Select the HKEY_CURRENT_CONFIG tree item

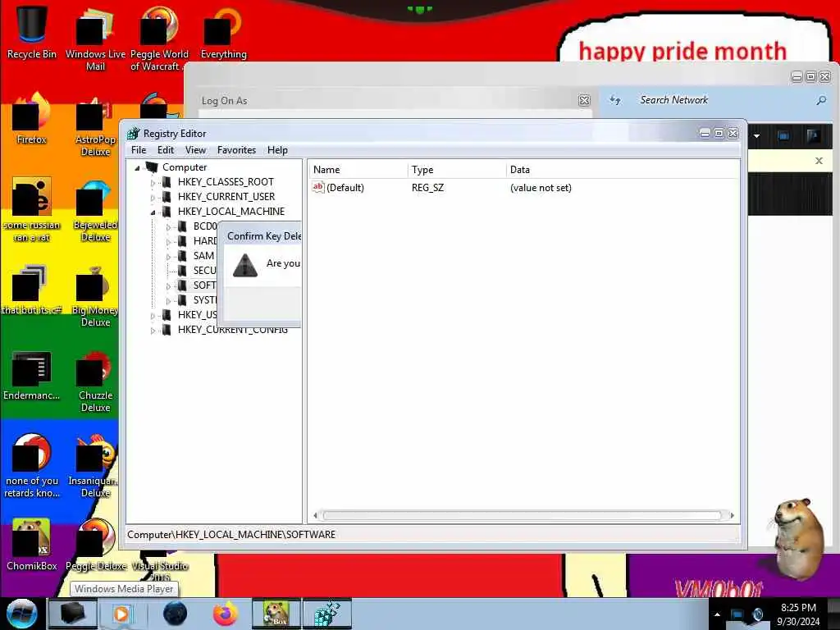point(232,330)
